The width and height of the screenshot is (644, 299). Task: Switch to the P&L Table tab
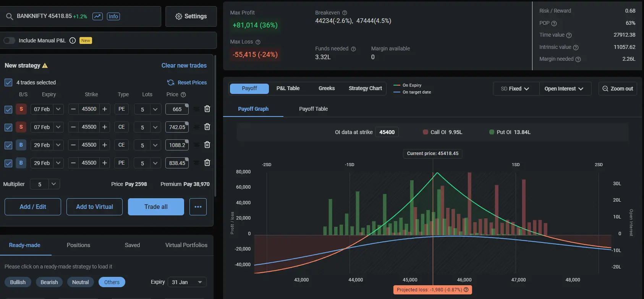pos(288,89)
